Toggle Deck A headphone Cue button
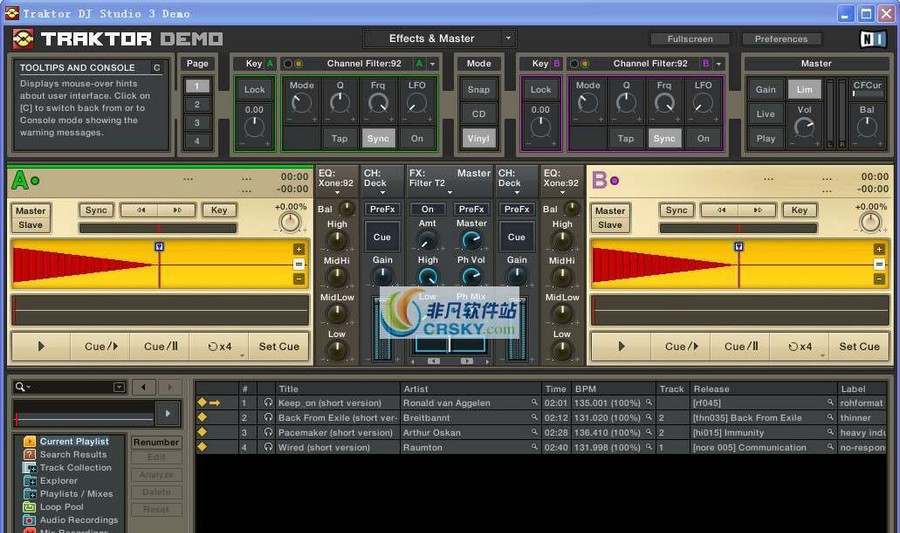This screenshot has height=533, width=900. 382,237
